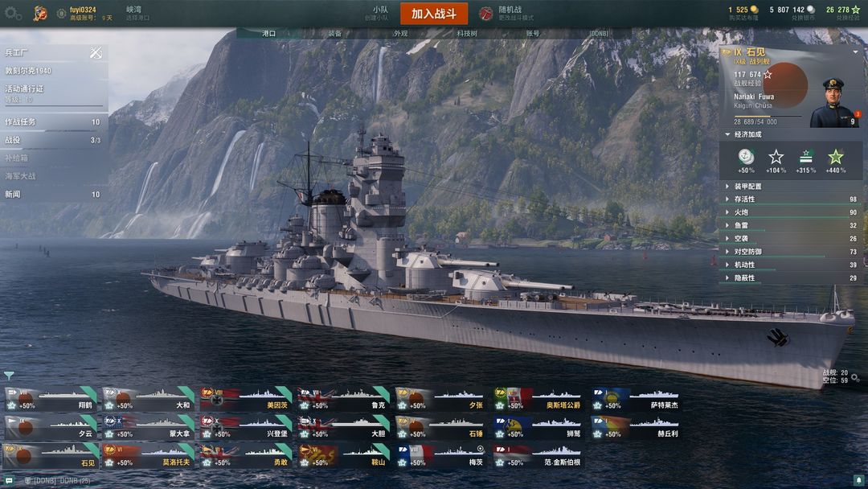Click the player avatar icon
The height and width of the screenshot is (489, 868).
tap(40, 14)
